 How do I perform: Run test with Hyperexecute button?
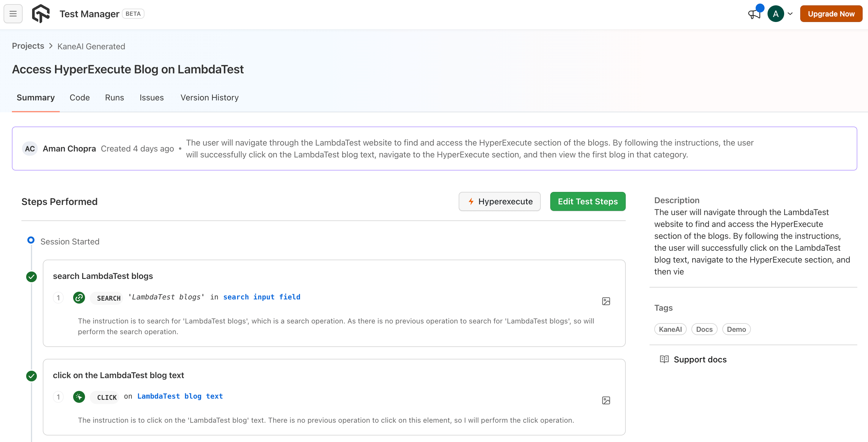(x=499, y=202)
